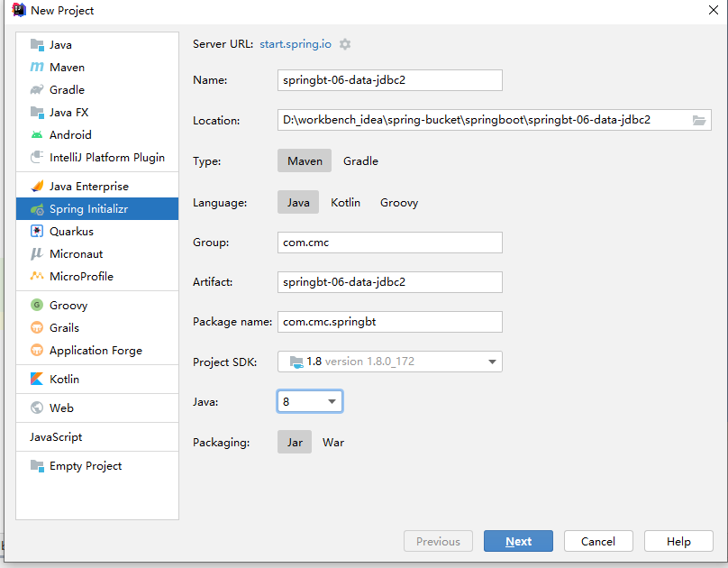The height and width of the screenshot is (568, 728).
Task: Open the start.spring.io server link
Action: [x=296, y=44]
